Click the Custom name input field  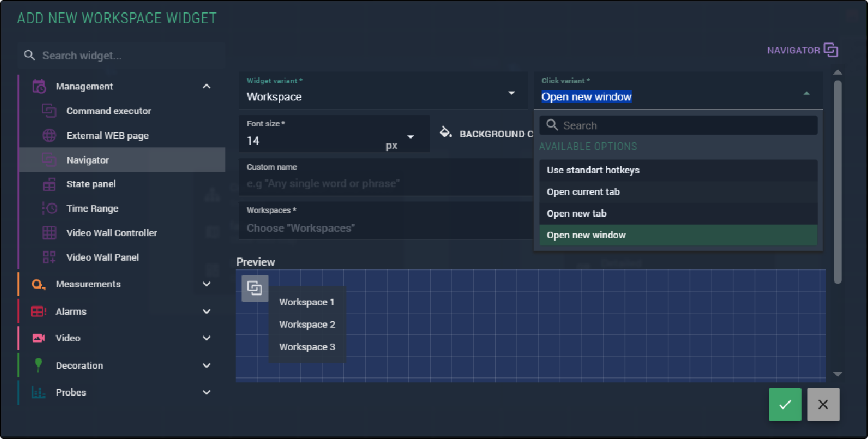(x=386, y=183)
